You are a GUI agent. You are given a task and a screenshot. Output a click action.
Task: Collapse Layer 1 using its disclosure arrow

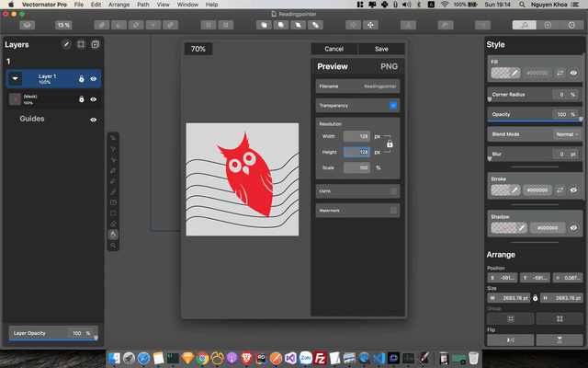[x=16, y=79]
